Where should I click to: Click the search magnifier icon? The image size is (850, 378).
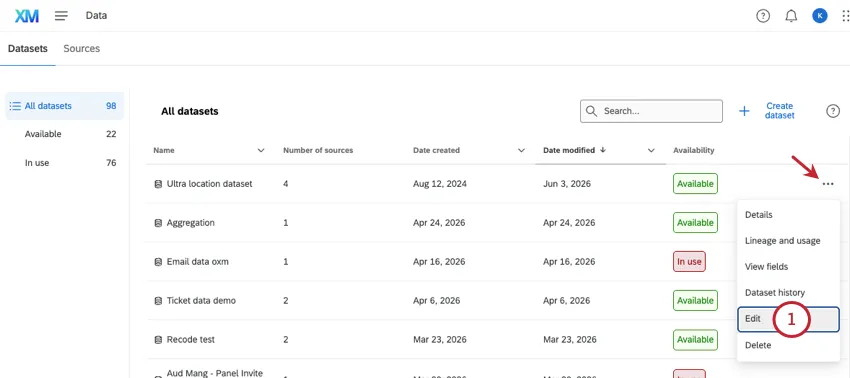591,111
